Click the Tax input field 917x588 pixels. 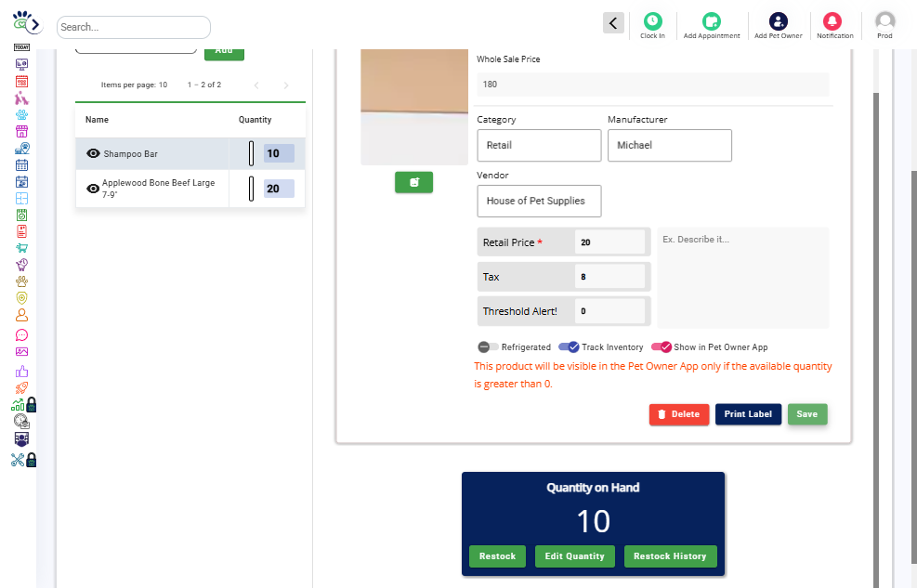click(x=610, y=277)
